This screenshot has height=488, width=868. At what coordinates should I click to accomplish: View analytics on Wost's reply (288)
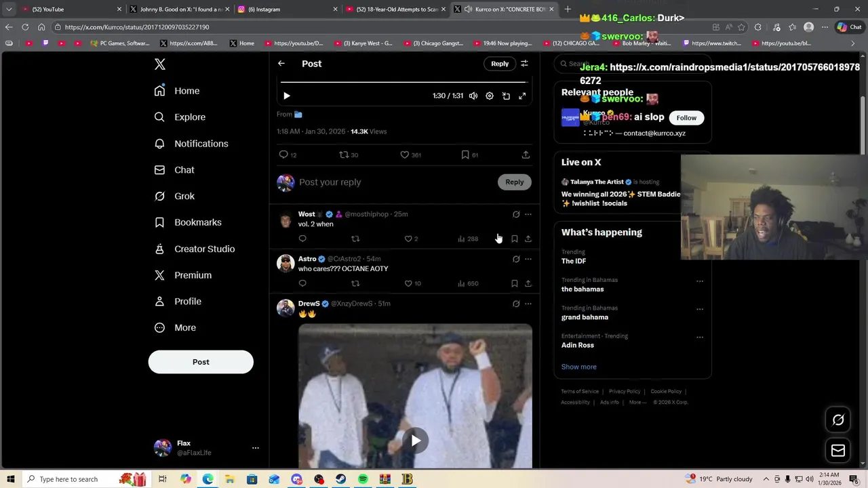click(x=468, y=239)
